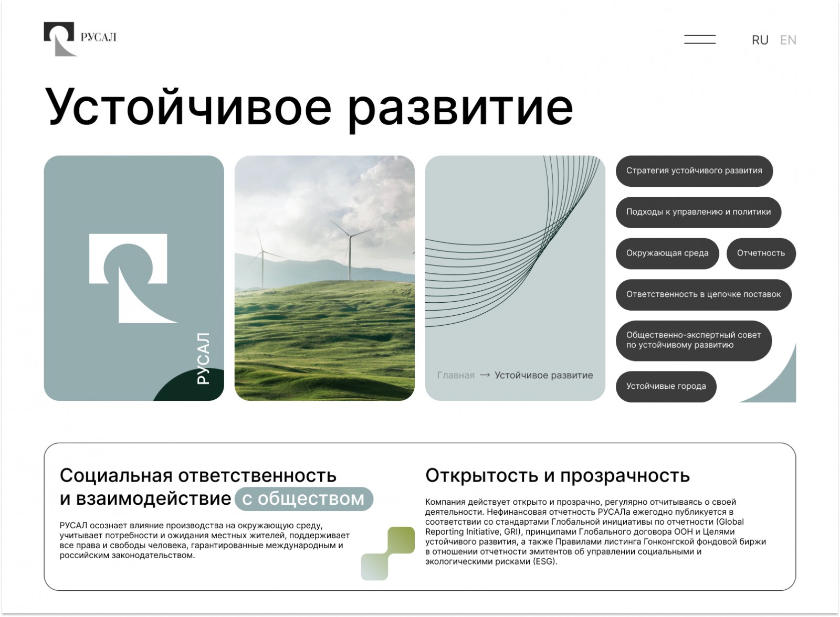840x617 pixels.
Task: Open Стратегия устойчивого развития section
Action: point(694,171)
